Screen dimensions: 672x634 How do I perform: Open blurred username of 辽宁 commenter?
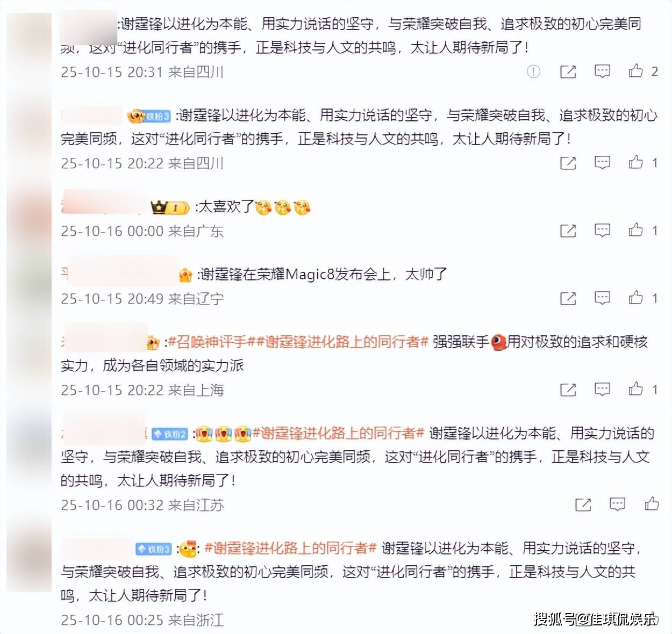120,275
